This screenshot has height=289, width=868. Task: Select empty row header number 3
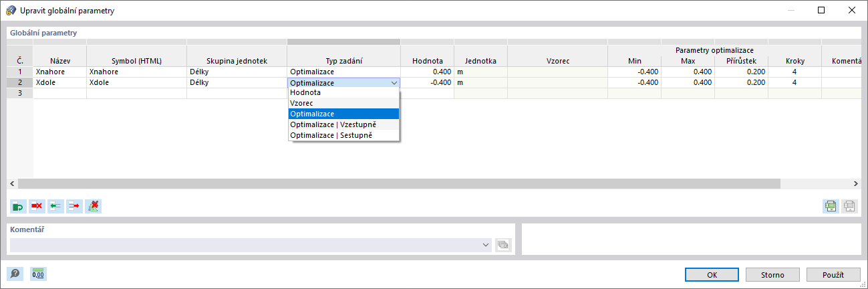point(20,93)
